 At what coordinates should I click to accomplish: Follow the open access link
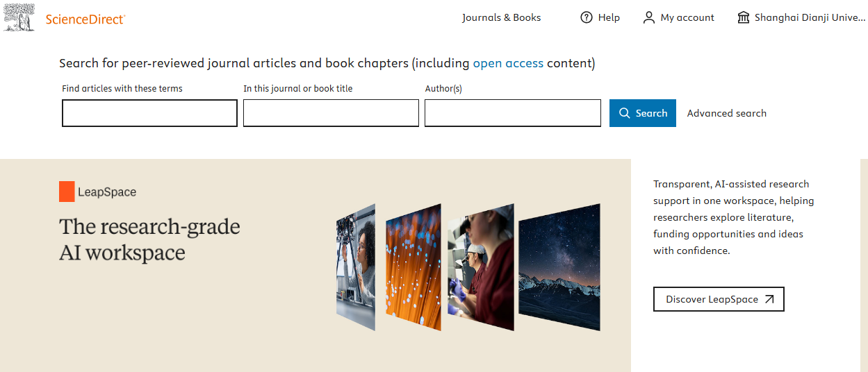click(x=508, y=63)
